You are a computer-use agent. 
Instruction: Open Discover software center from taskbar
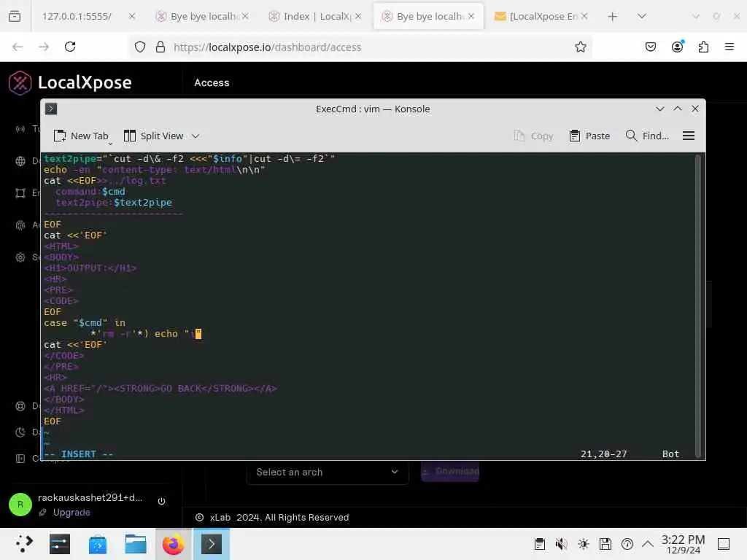tap(98, 544)
